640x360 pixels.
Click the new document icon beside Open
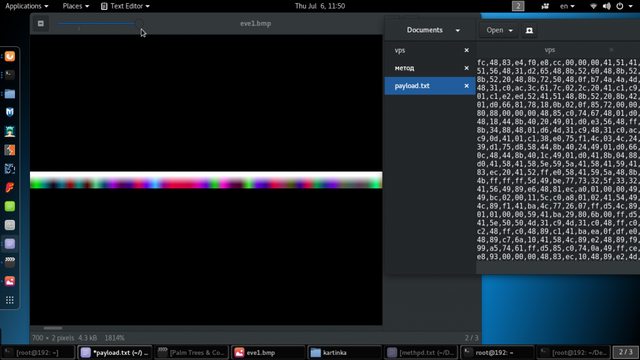pos(529,31)
